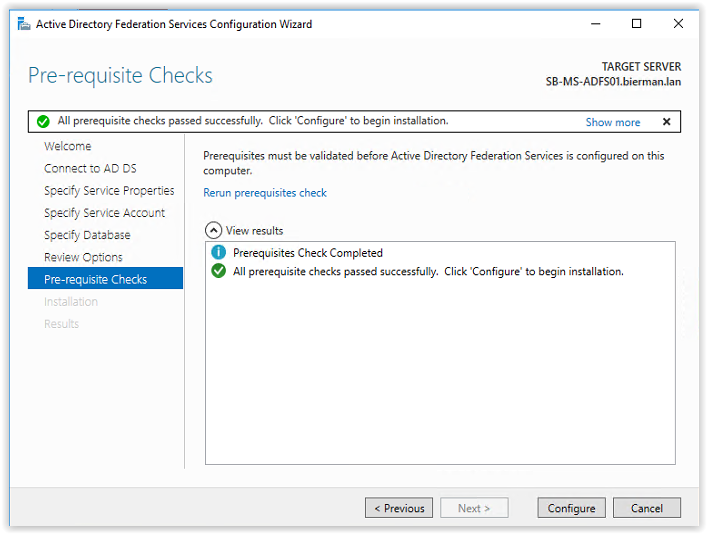Open the Welcome step
Image resolution: width=707 pixels, height=534 pixels.
click(x=68, y=146)
